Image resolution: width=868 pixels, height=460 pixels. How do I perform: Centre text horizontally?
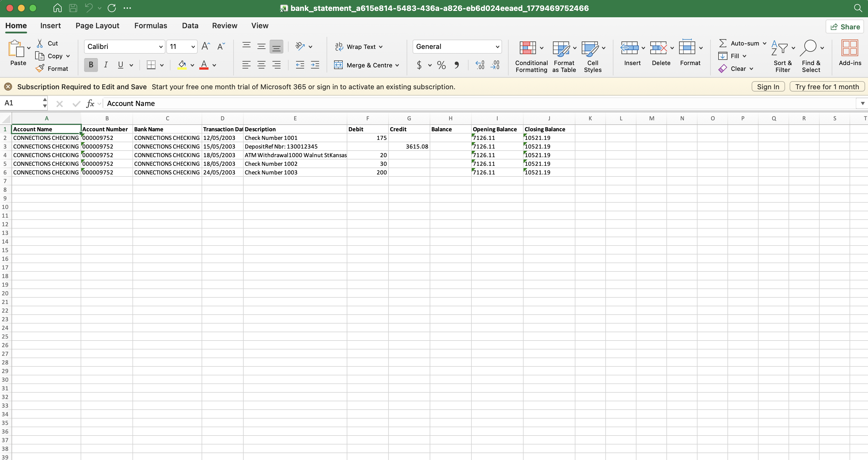coord(261,65)
